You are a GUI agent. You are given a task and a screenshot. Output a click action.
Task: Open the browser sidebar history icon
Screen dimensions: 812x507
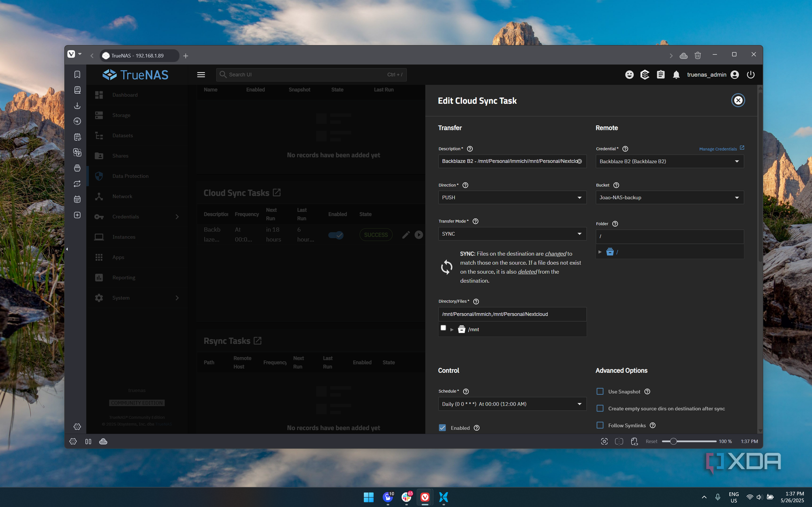[77, 121]
